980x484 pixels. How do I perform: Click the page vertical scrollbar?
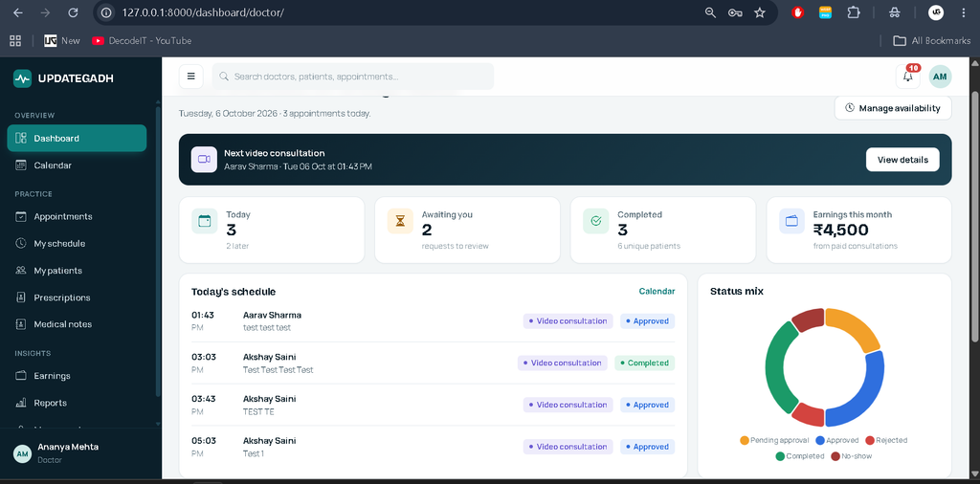[x=975, y=216]
